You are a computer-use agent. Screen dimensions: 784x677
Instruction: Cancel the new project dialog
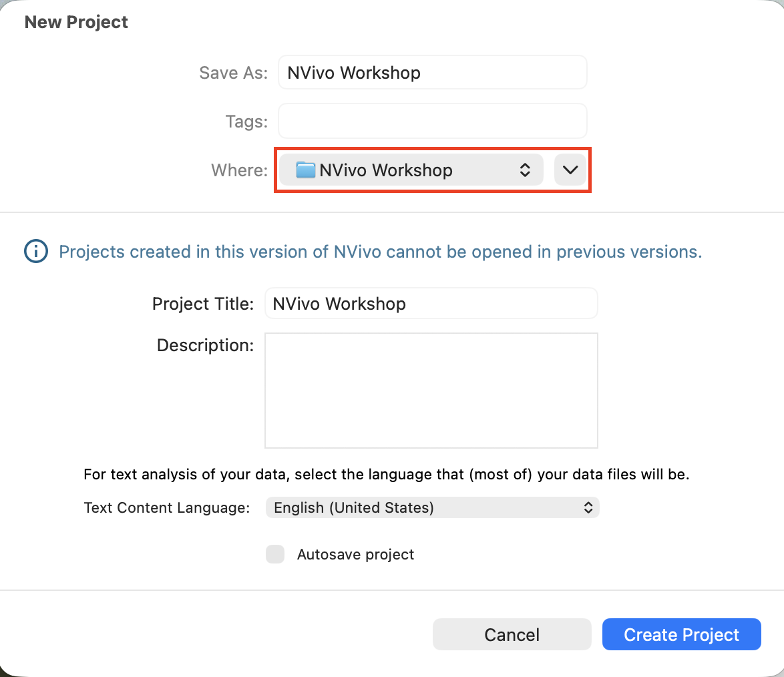click(x=512, y=634)
